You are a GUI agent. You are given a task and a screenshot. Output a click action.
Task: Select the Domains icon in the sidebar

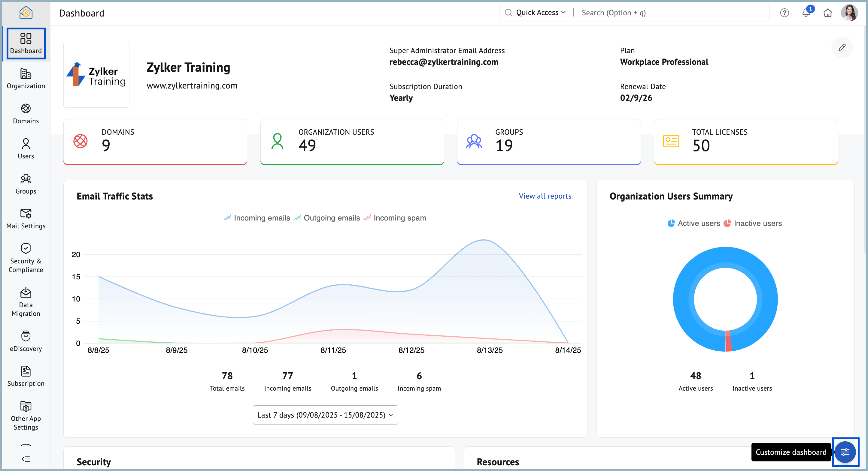pyautogui.click(x=26, y=113)
